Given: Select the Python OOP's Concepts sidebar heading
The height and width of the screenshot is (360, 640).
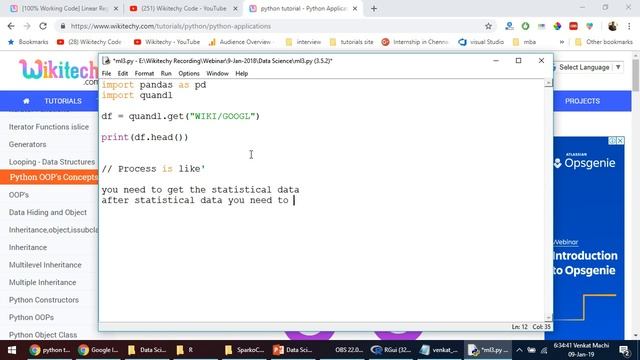Looking at the screenshot, I should (49, 177).
